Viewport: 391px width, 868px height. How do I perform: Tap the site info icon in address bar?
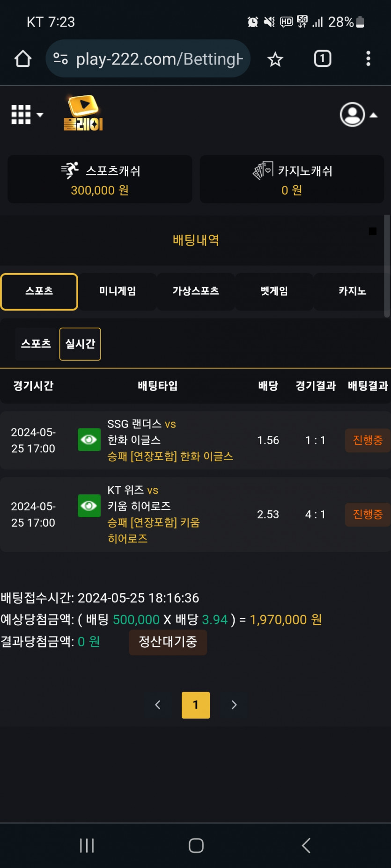click(x=60, y=59)
